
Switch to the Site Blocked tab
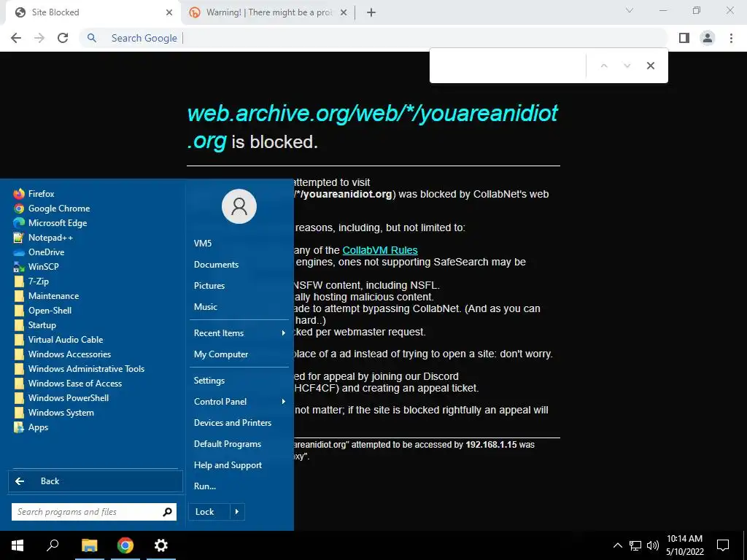pos(93,12)
